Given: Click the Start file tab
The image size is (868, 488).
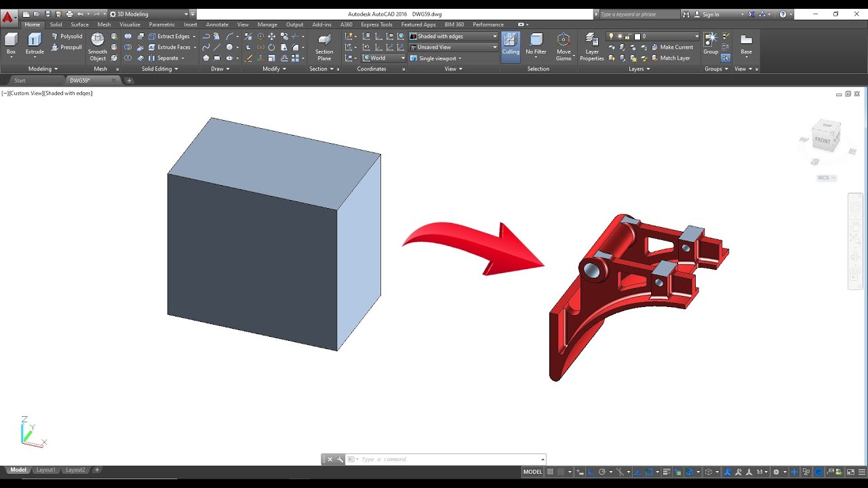Looking at the screenshot, I should [20, 81].
